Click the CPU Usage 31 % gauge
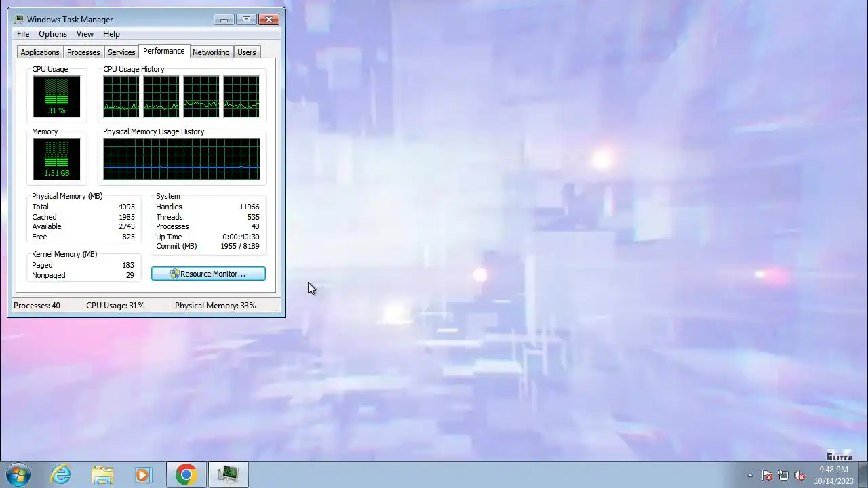 (x=56, y=96)
